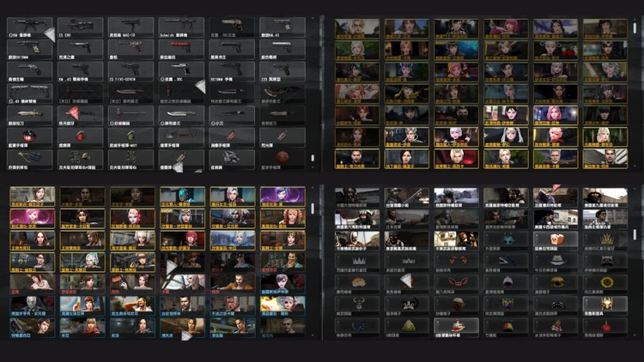This screenshot has width=644, height=362.
Task: Pick the 228 compact pistol
Action: (x=283, y=72)
